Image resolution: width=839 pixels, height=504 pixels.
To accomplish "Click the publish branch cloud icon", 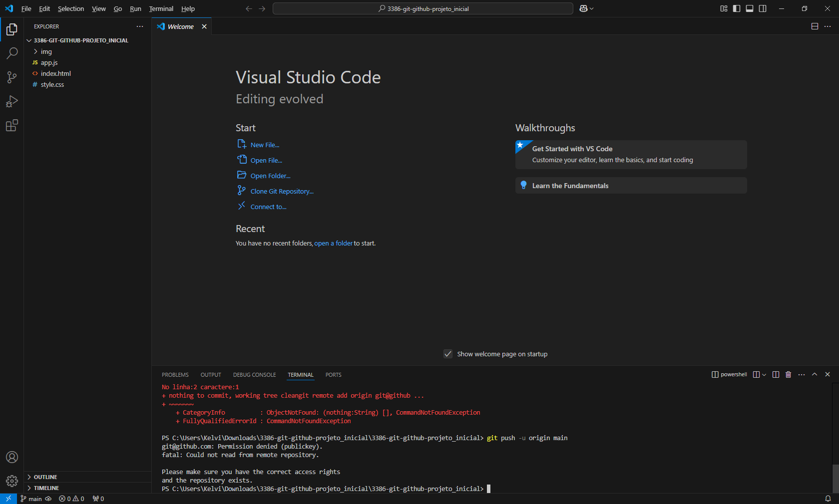I will [48, 499].
